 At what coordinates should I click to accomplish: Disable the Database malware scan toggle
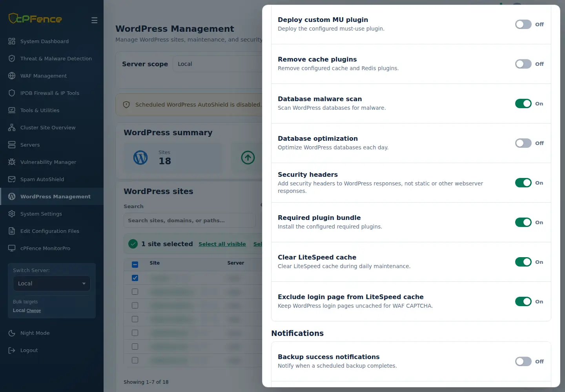pos(523,103)
